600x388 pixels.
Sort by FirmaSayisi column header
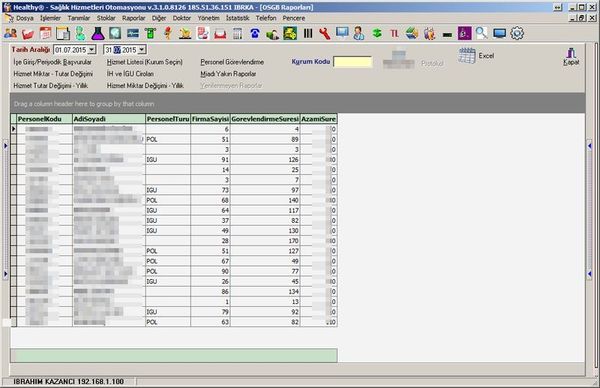tap(210, 119)
